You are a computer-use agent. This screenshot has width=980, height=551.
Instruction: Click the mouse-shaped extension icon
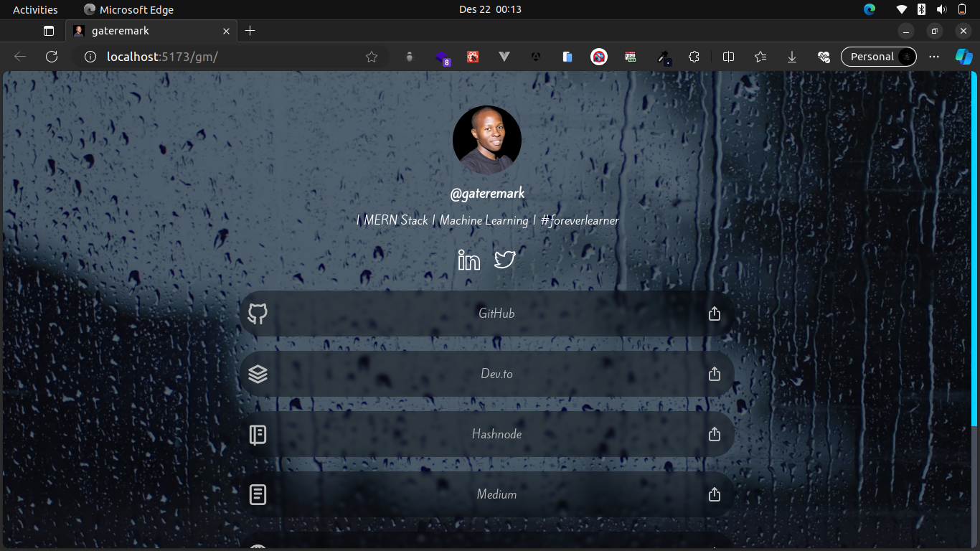point(410,57)
